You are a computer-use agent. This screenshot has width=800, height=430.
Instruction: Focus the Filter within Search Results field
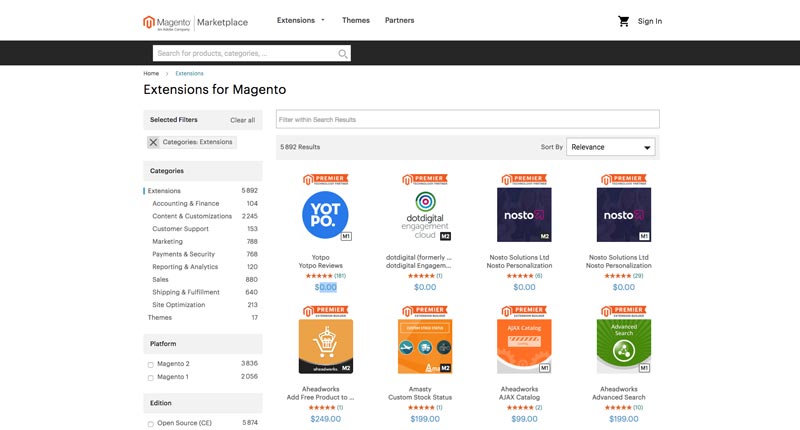(x=468, y=119)
